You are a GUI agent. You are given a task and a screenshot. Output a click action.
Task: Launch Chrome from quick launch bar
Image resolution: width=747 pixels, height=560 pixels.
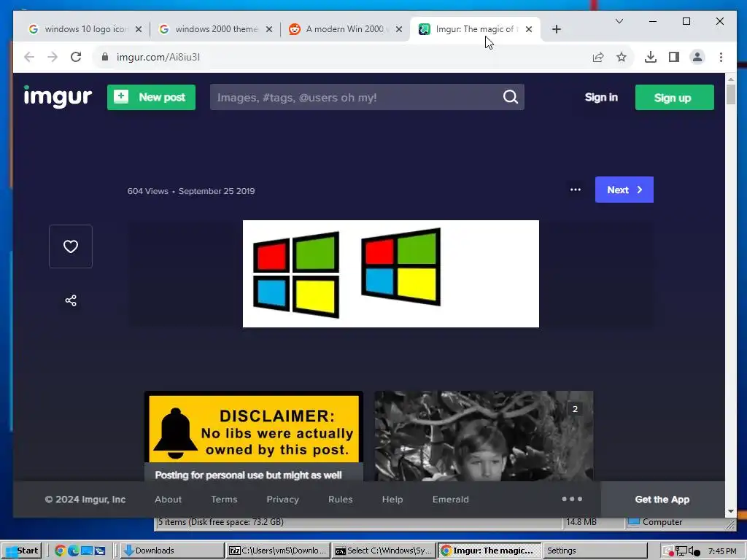[x=60, y=551]
